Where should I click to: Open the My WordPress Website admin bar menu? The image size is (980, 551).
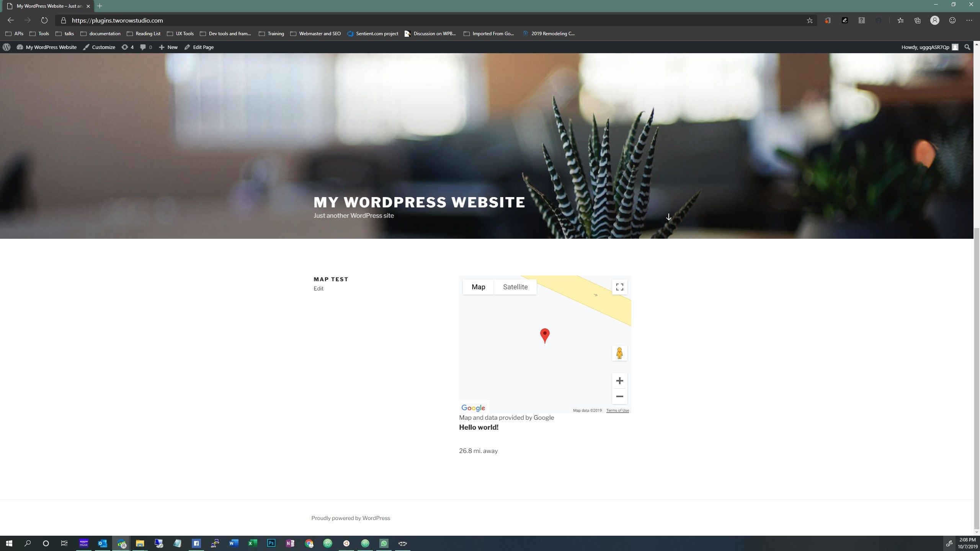47,47
